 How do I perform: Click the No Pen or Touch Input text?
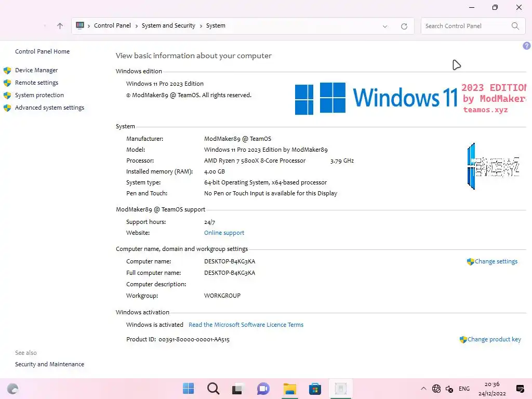[x=271, y=193]
